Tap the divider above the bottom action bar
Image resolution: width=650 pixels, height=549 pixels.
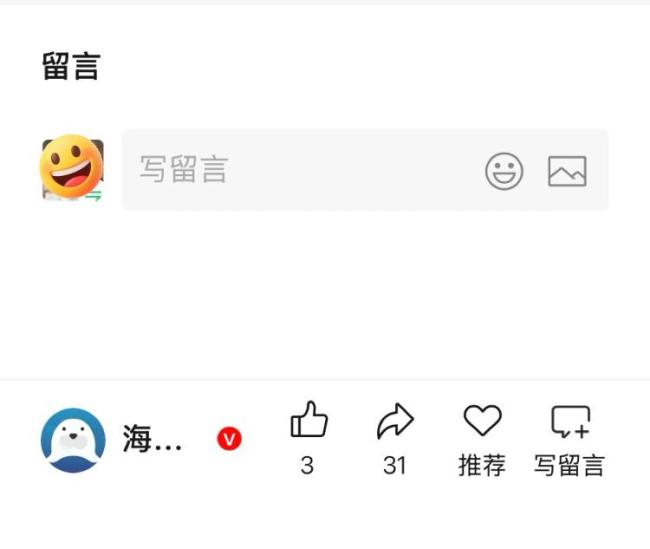click(325, 379)
